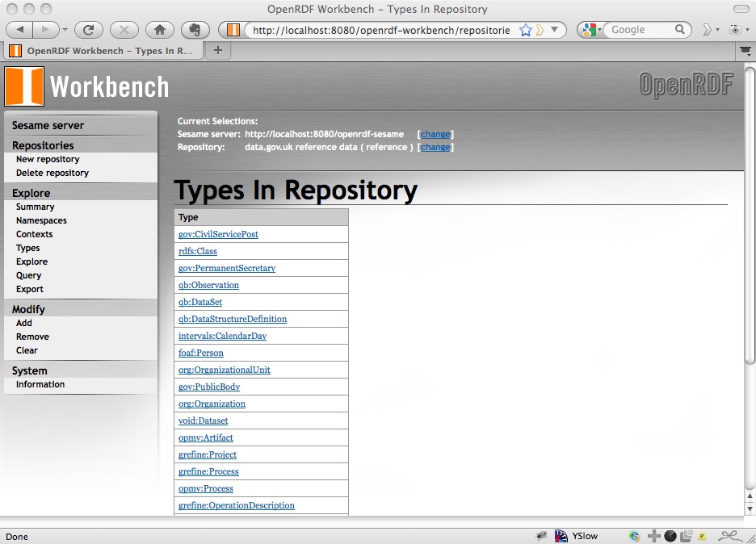756x544 pixels.
Task: Open org:OrganizationalUnit type link
Action: [x=225, y=370]
